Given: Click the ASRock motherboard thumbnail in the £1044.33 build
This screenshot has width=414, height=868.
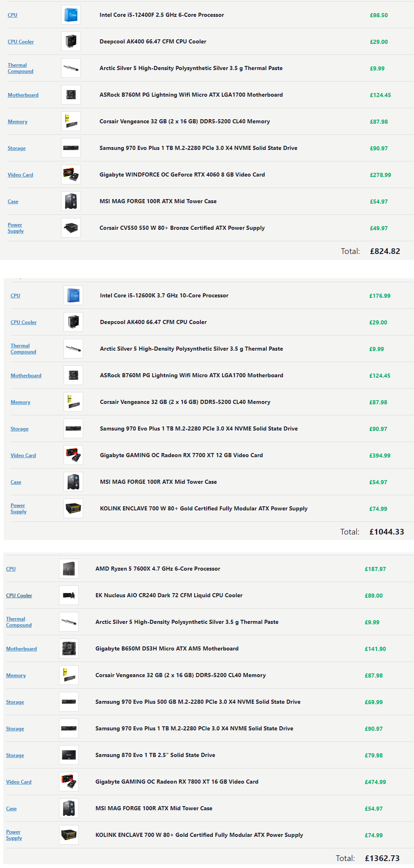Looking at the screenshot, I should tap(73, 375).
